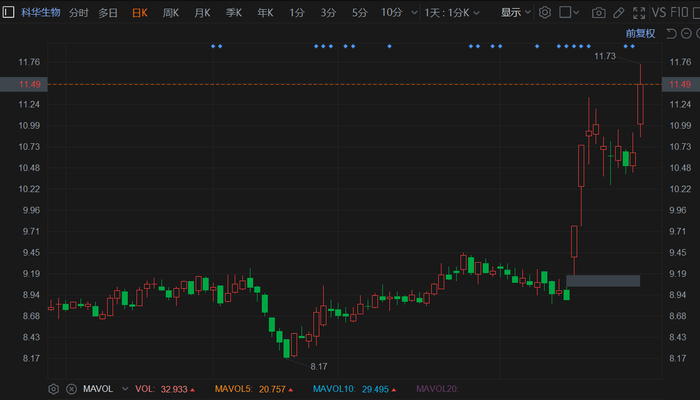Viewport: 700px width, 400px height.
Task: Click the red 11.49 price tag on right axis
Action: pos(680,84)
